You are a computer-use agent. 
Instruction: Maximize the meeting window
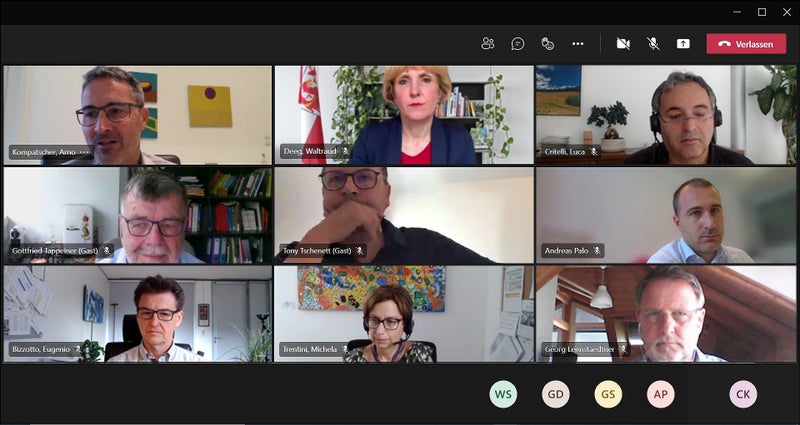(762, 12)
